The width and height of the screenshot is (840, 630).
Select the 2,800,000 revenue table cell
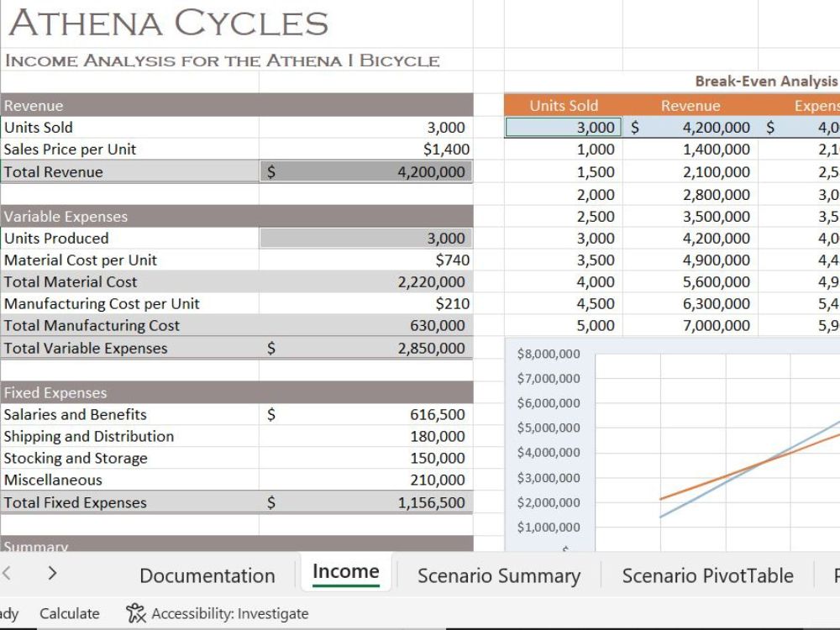(x=690, y=194)
